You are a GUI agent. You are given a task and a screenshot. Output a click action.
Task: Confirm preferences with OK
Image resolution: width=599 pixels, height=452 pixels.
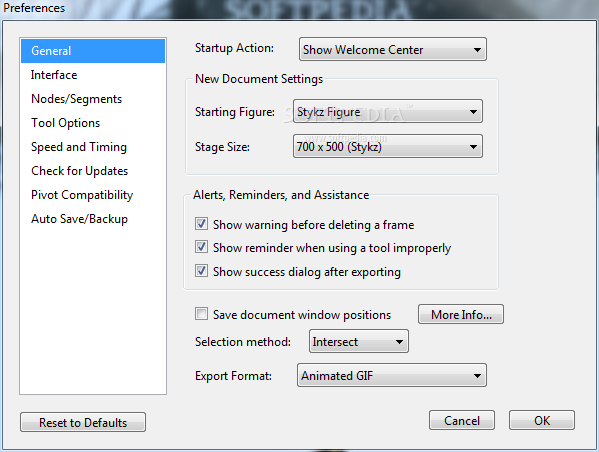[542, 420]
